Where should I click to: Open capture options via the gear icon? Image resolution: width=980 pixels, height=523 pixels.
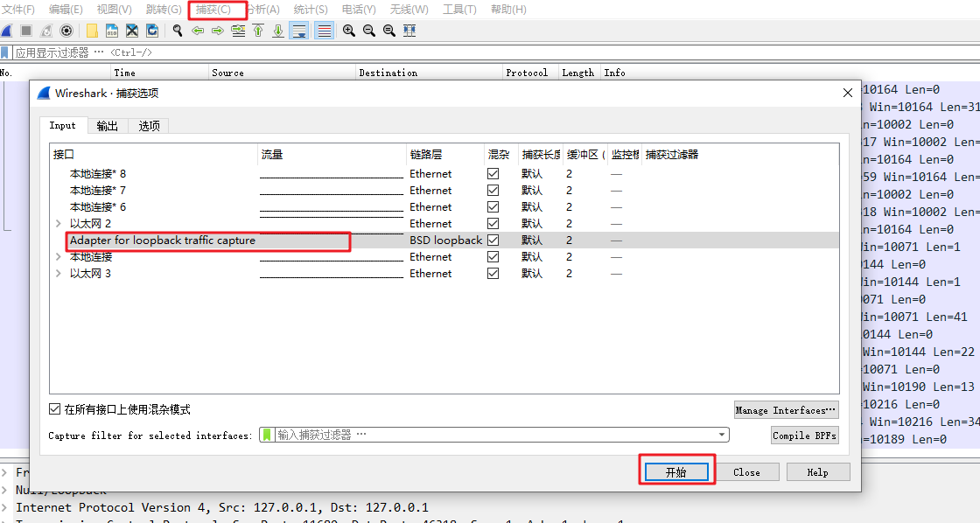pyautogui.click(x=66, y=31)
